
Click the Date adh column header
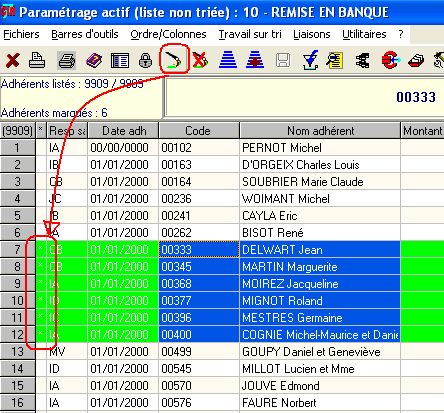(123, 131)
